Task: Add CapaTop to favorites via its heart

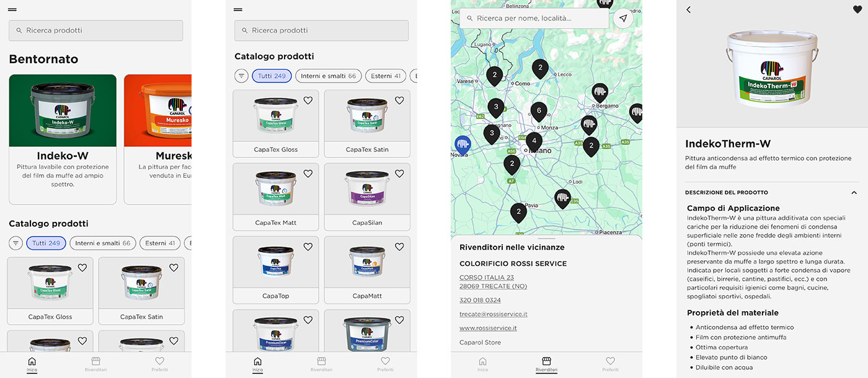Action: pos(308,247)
